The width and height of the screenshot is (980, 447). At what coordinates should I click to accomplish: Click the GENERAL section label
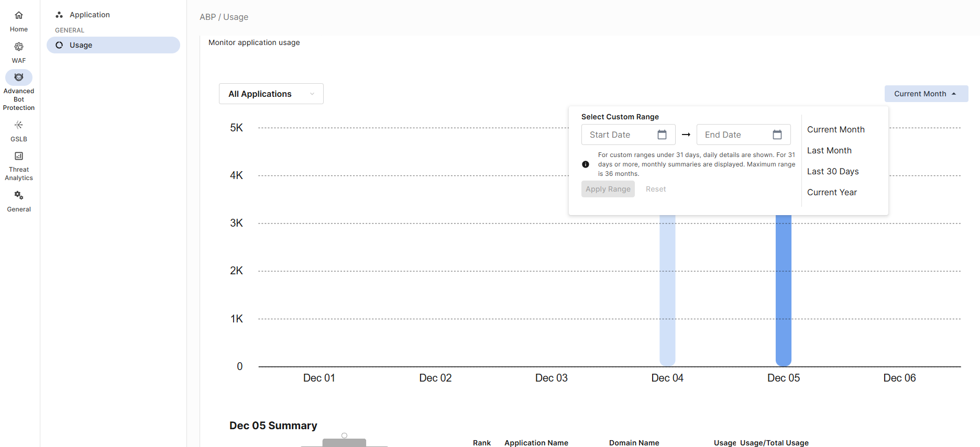70,30
